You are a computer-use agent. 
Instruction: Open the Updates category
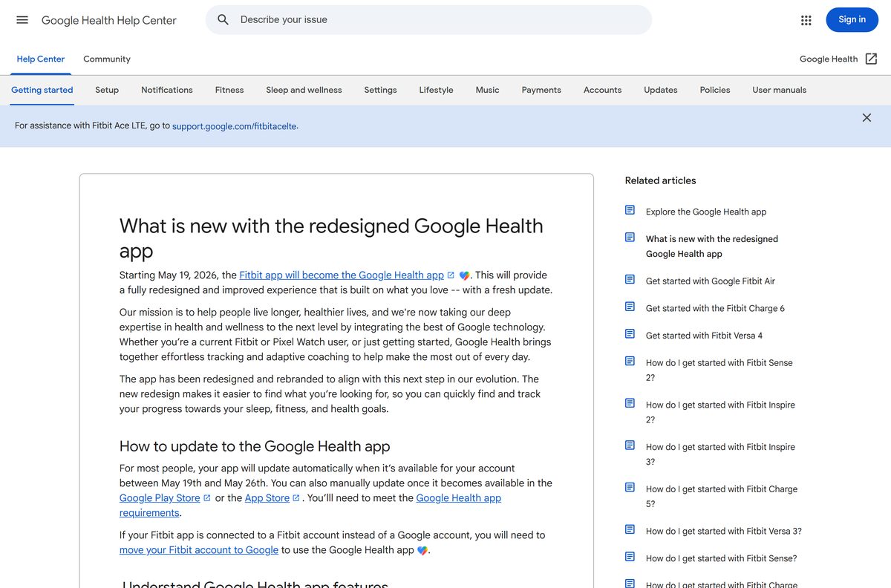tap(661, 90)
